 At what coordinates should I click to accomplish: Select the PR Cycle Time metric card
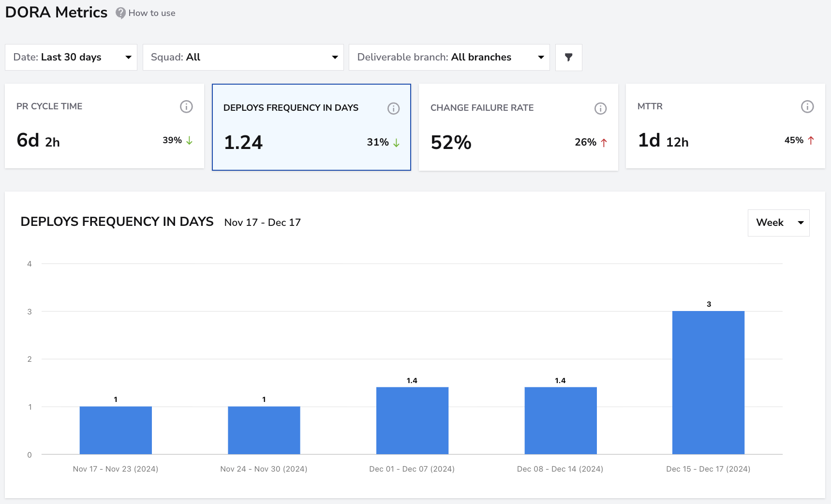(104, 126)
